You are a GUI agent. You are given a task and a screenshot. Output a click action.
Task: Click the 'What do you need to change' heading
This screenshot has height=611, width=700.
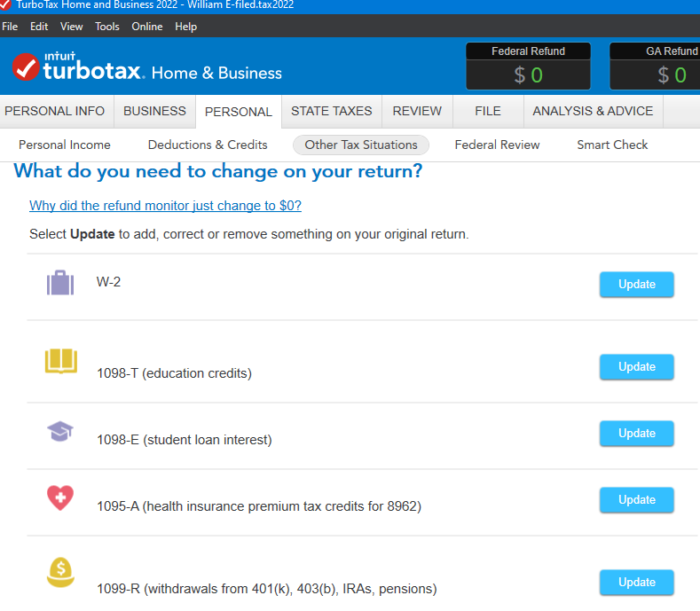[x=218, y=171]
